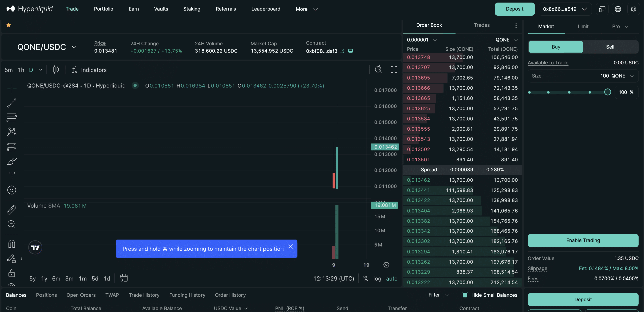Enter fullscreen chart mode

point(394,70)
